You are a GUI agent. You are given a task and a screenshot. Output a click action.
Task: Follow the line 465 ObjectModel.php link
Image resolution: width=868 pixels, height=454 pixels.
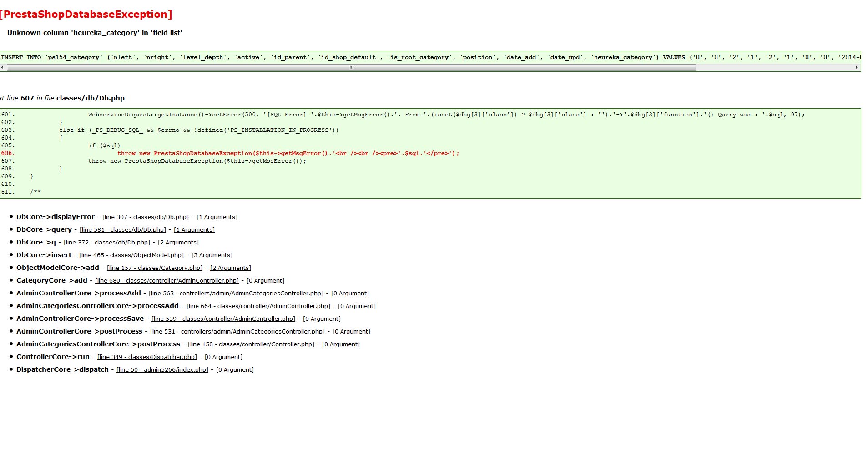[x=131, y=255]
